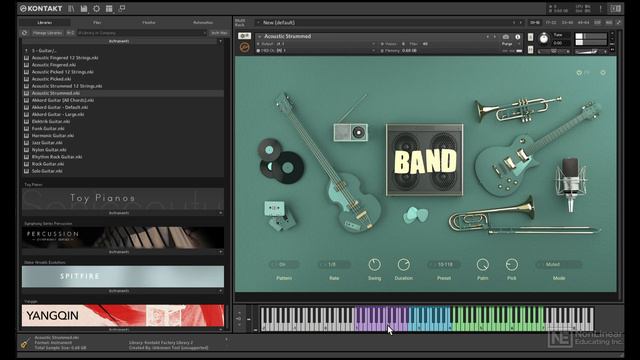Click the minimized view icon in header

pyautogui.click(x=122, y=9)
